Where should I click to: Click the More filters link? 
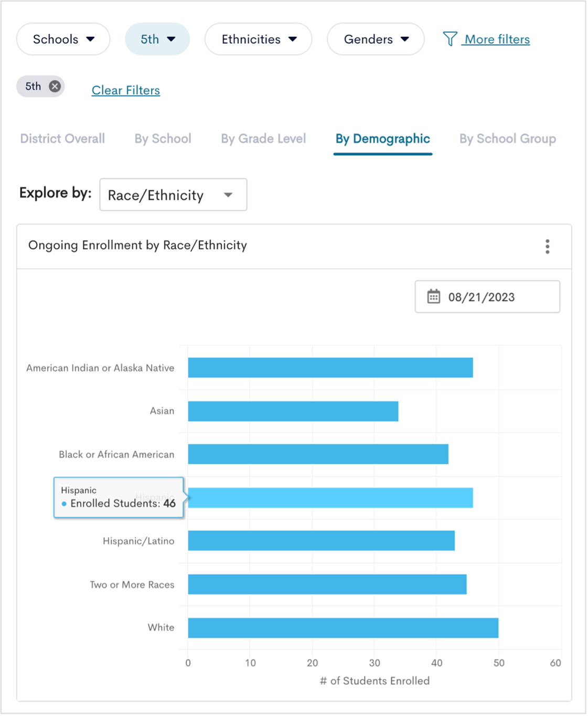(x=495, y=38)
